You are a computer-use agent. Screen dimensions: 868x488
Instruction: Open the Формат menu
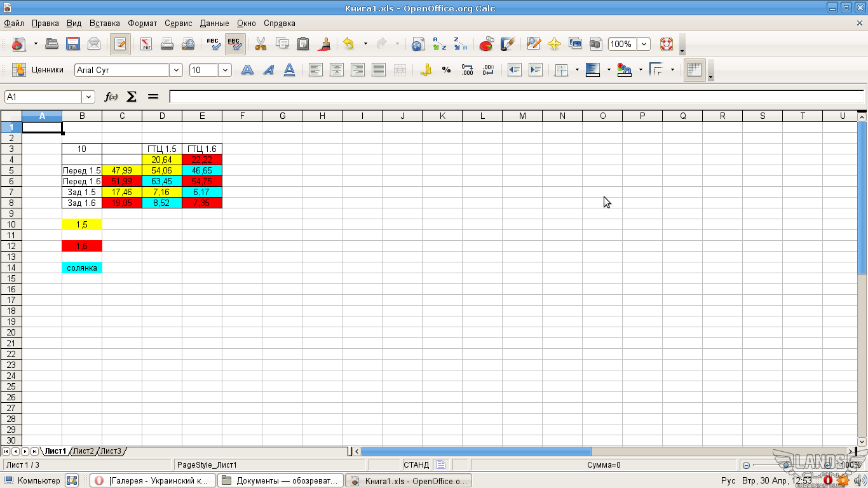[x=142, y=23]
